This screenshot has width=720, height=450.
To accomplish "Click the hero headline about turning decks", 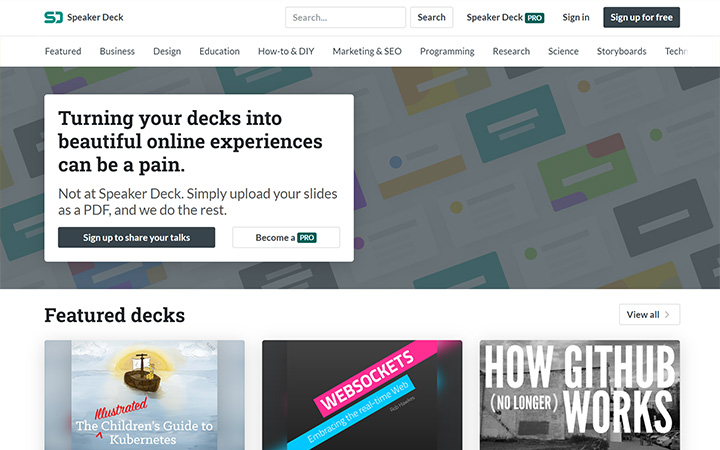I will [x=190, y=141].
